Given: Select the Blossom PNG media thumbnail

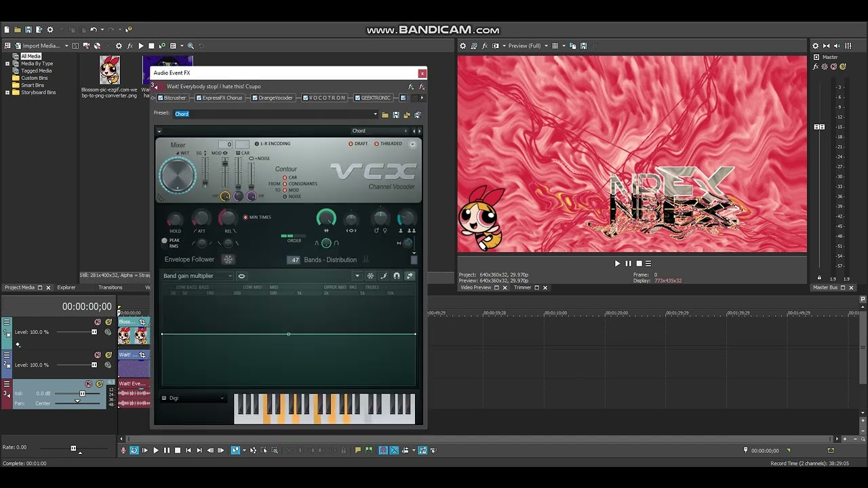Looking at the screenshot, I should pos(109,70).
